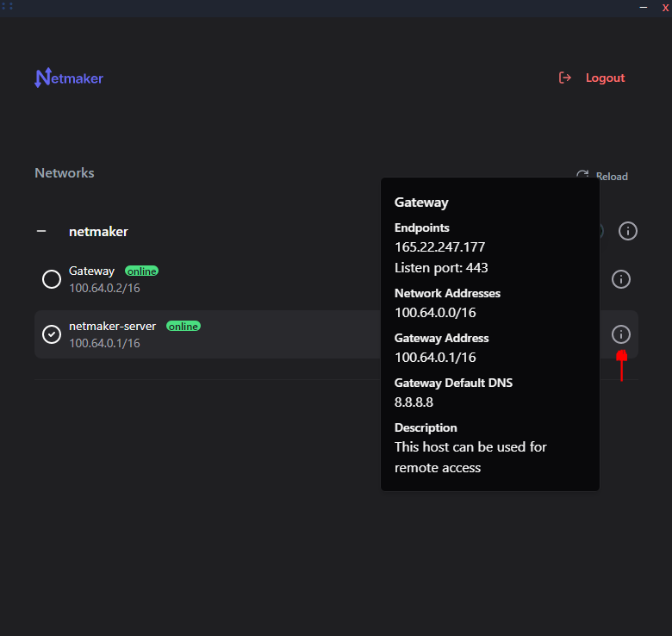Click the Gateway online status badge
Screen dimensions: 672x636
[x=142, y=271]
